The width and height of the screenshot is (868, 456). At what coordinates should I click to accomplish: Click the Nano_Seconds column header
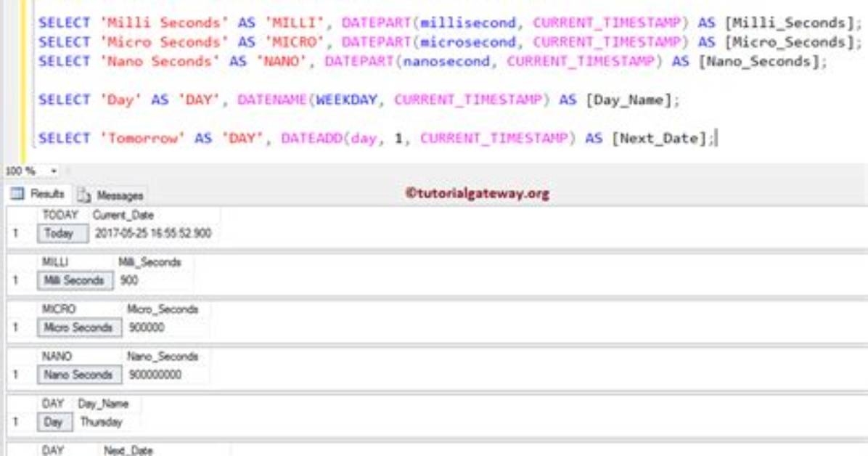(x=163, y=357)
